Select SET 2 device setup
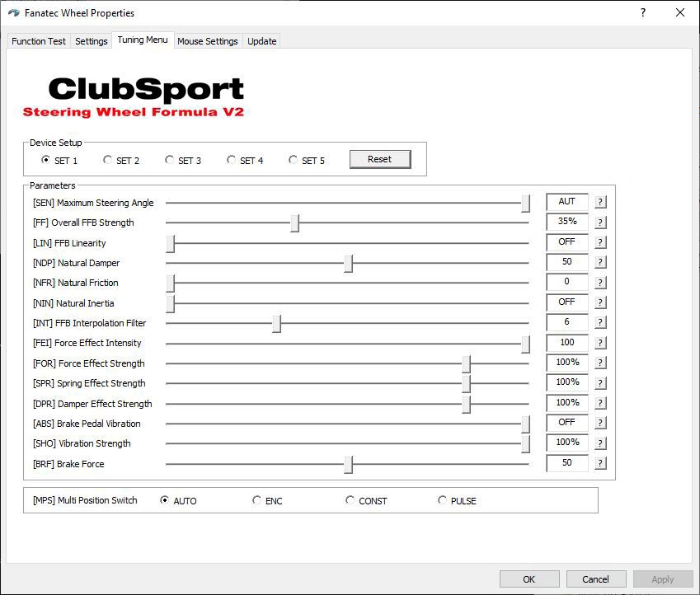This screenshot has height=595, width=700. [x=121, y=160]
